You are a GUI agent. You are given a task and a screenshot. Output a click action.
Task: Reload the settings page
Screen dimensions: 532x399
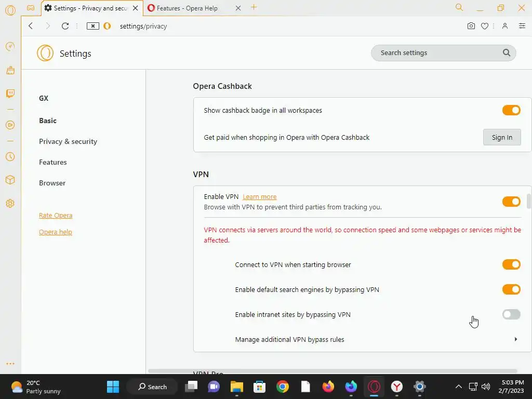(x=65, y=26)
